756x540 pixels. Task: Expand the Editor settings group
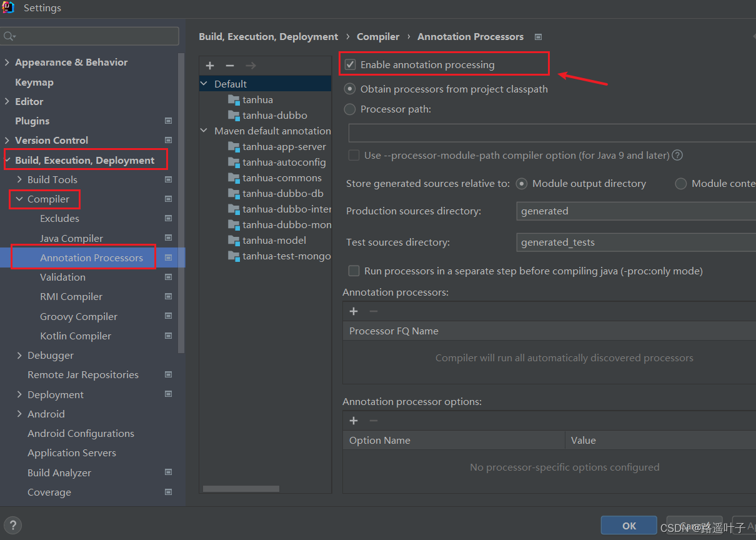[x=7, y=101]
